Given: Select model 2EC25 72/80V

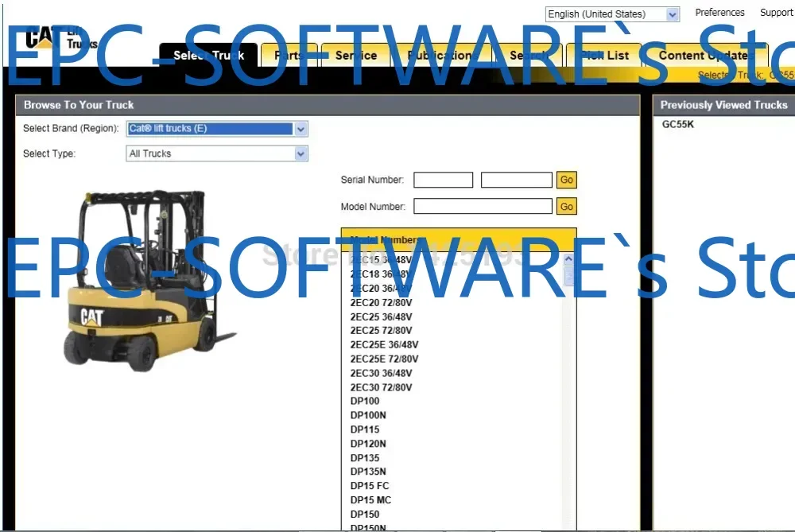Looking at the screenshot, I should (x=381, y=331).
